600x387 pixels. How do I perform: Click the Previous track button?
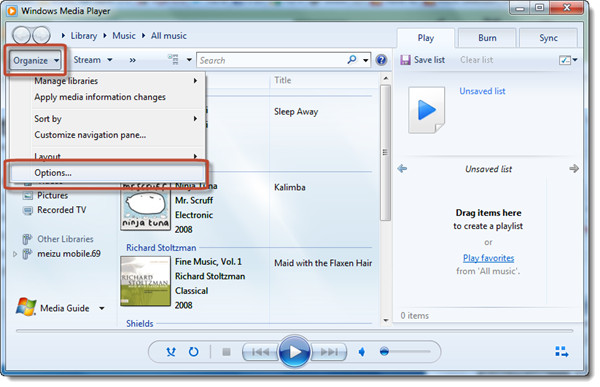point(261,352)
